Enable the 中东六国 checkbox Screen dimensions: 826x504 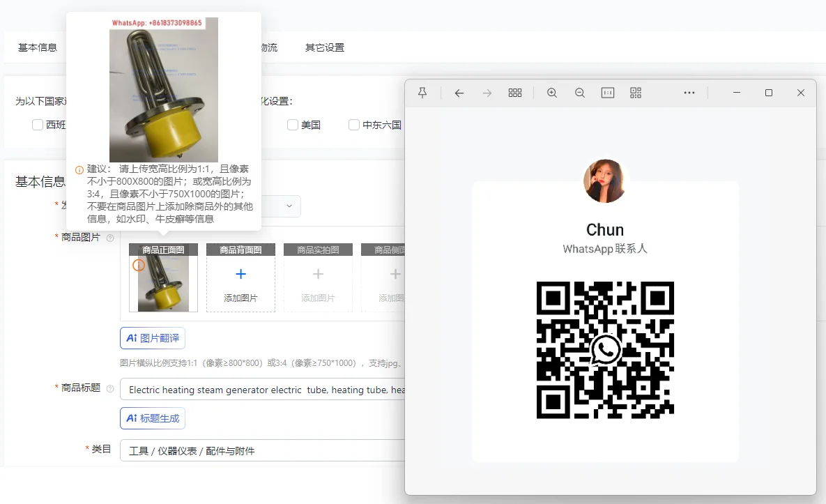(x=354, y=125)
